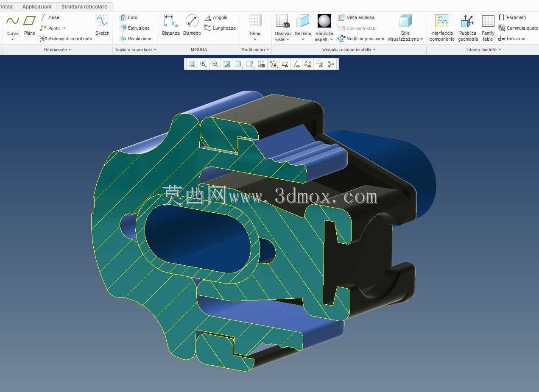Toggle datum plane display visibility
Screen dimensions: 539x392
click(285, 64)
